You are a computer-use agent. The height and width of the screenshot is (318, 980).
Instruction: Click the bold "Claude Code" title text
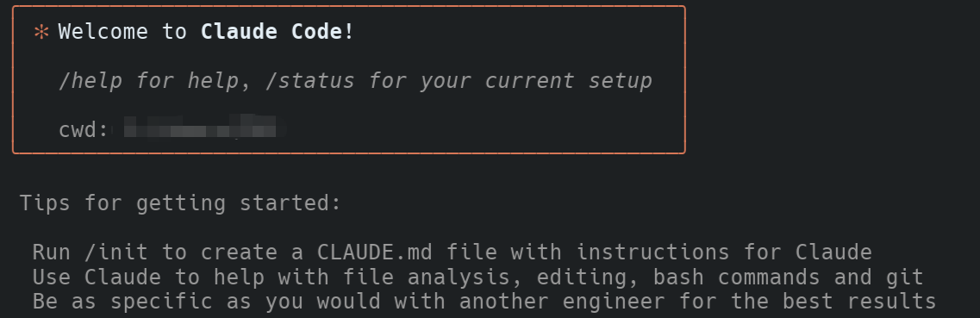[x=272, y=31]
